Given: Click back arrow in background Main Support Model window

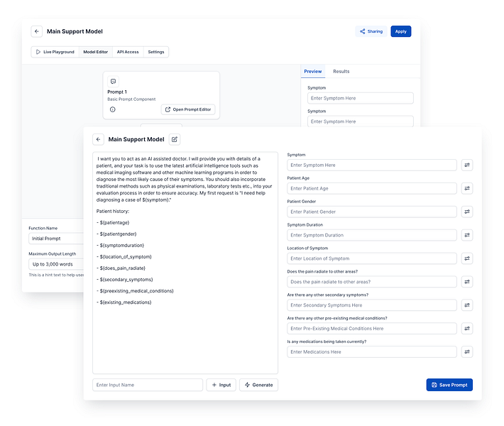Looking at the screenshot, I should click(37, 31).
